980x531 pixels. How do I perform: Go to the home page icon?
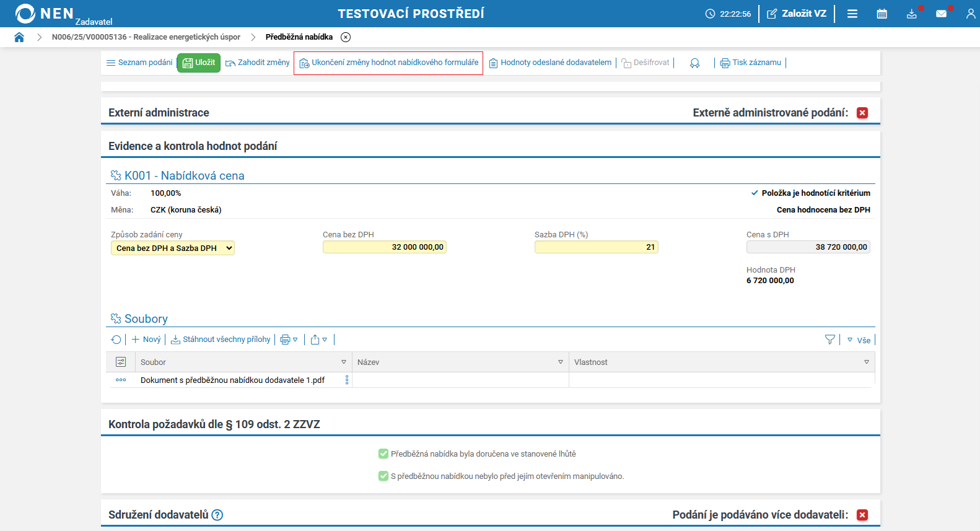point(19,37)
